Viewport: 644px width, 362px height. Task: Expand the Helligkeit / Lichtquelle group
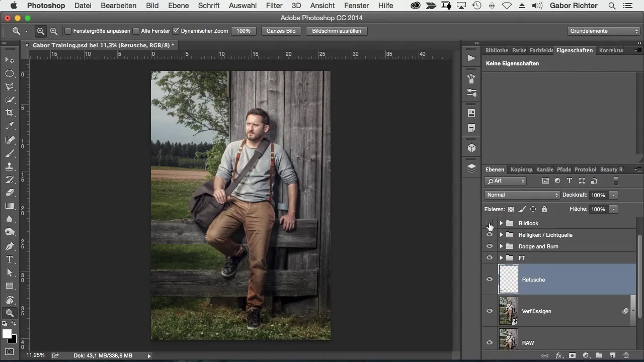coord(501,235)
